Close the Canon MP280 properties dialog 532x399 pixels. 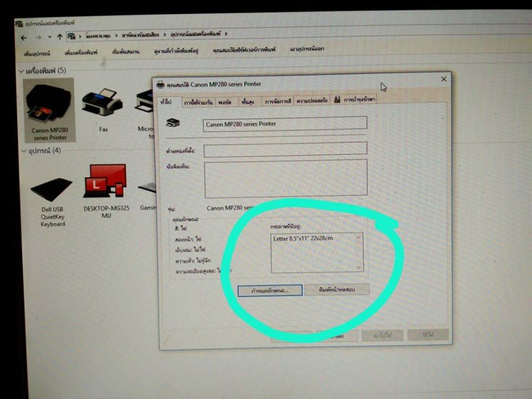pyautogui.click(x=443, y=79)
